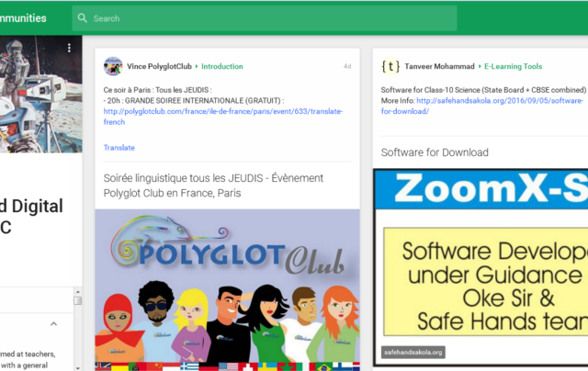Open the Communities header title
Image resolution: width=588 pixels, height=371 pixels.
[23, 18]
